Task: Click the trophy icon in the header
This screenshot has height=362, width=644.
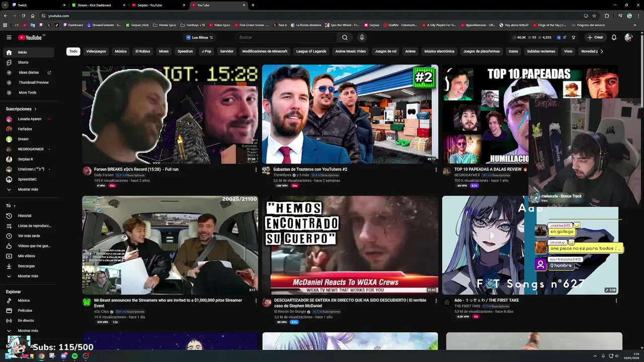Action: 573,37
